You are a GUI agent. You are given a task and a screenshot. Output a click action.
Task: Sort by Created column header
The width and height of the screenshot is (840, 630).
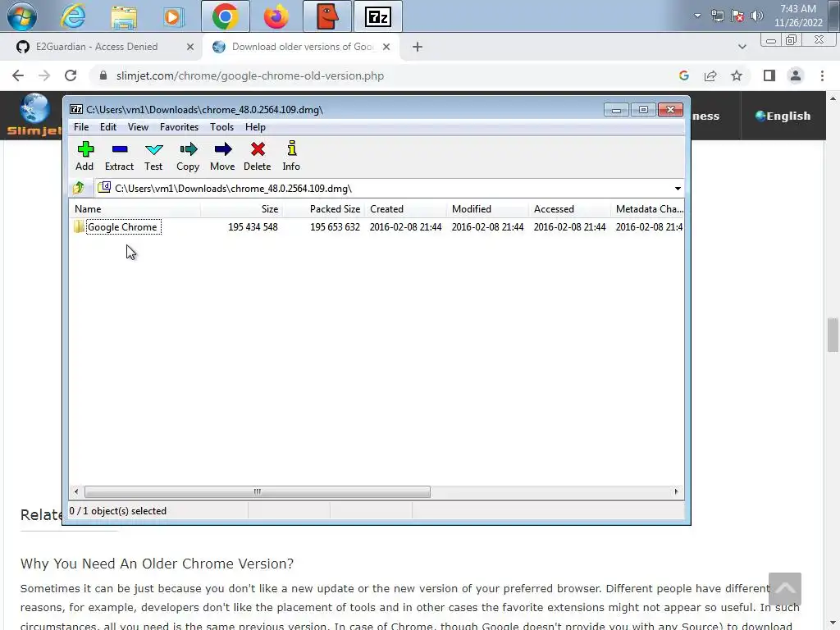click(405, 209)
